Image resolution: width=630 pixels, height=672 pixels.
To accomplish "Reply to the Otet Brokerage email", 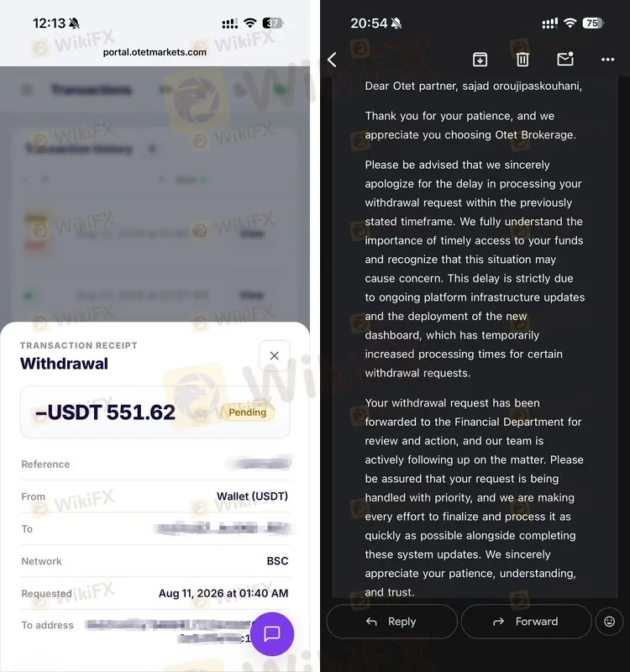I will [x=391, y=621].
